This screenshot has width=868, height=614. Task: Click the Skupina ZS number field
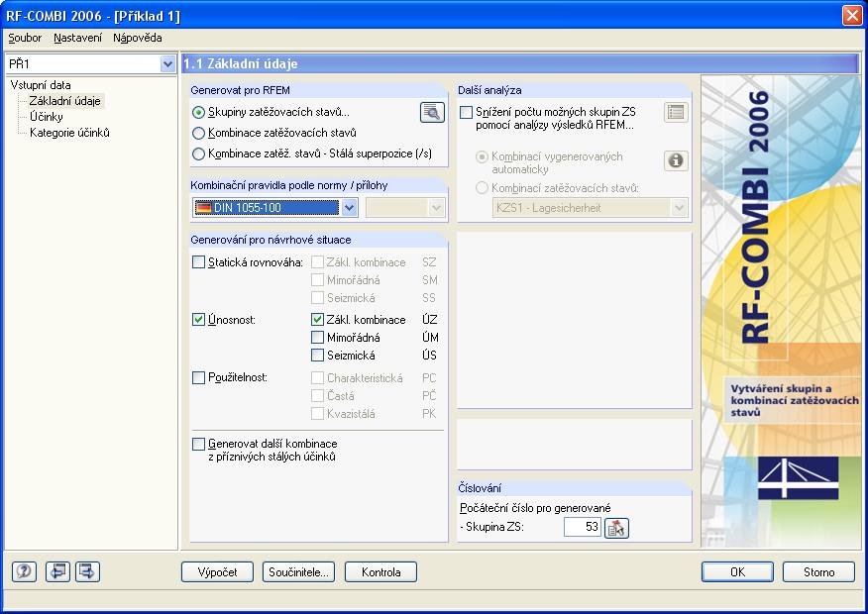tap(583, 527)
